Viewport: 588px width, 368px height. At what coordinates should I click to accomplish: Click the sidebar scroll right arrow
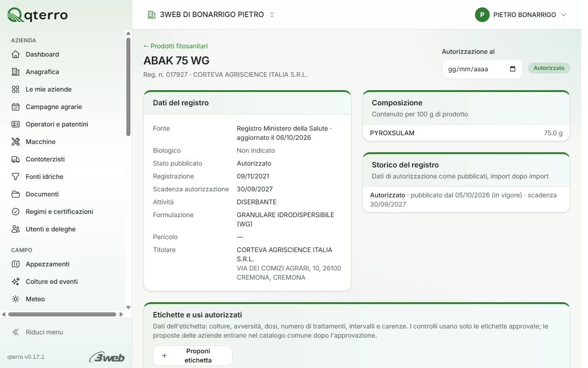(121, 315)
